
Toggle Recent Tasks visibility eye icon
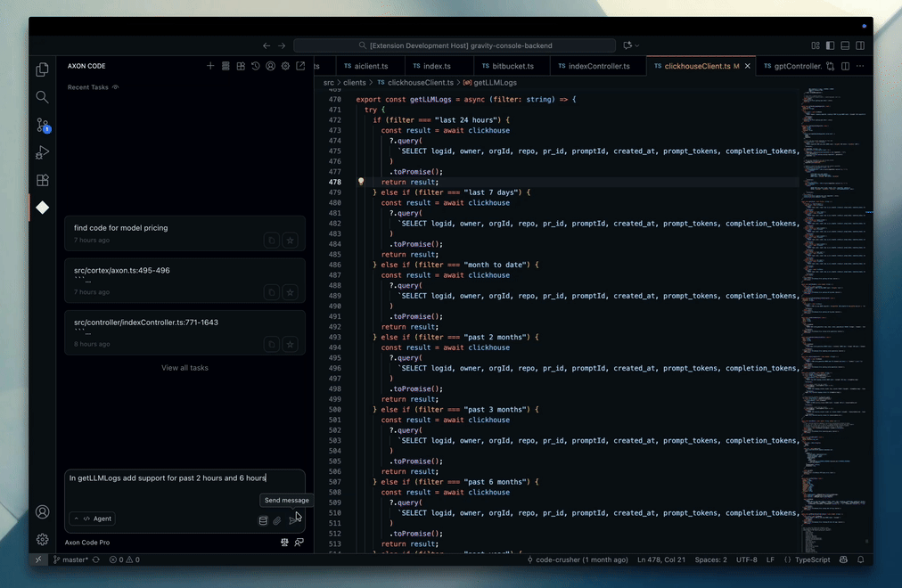coord(116,87)
